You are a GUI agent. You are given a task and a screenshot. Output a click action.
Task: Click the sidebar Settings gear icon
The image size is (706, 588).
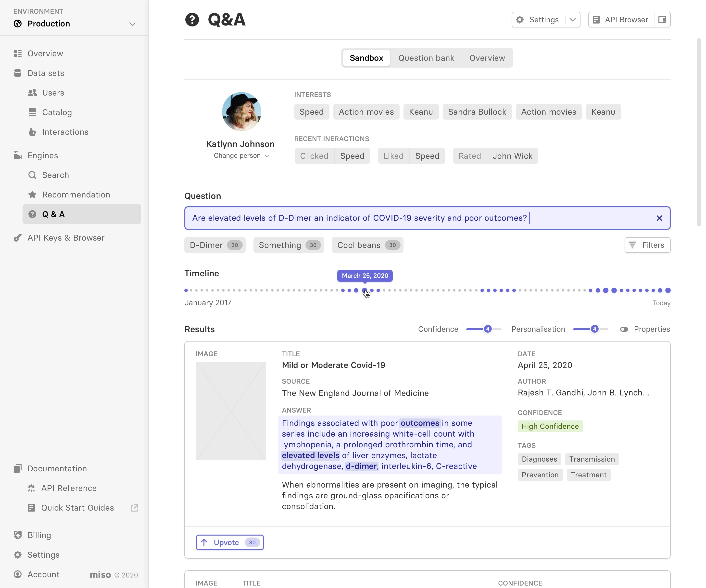[17, 555]
